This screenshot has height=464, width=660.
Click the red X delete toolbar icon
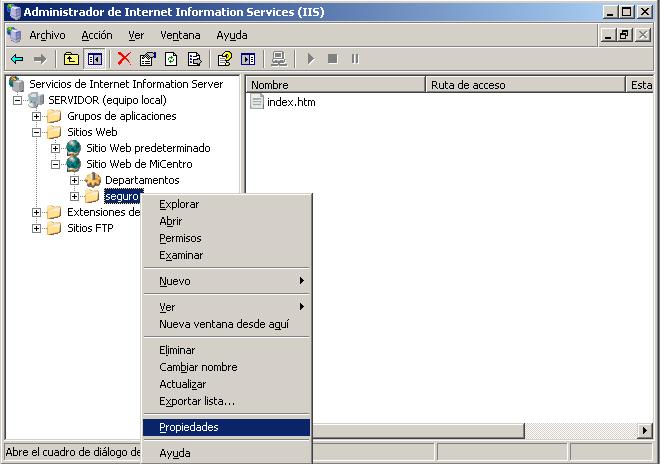click(x=124, y=59)
